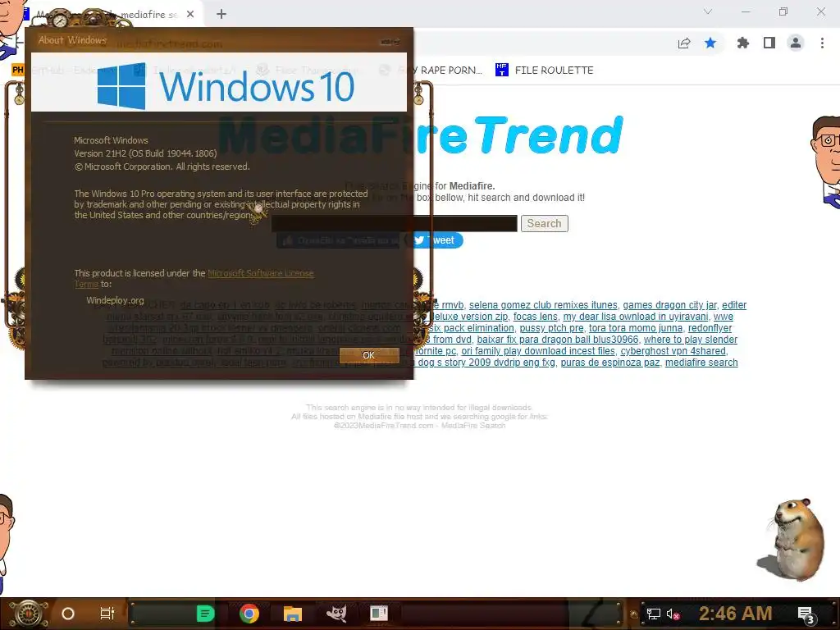
Task: Open Chrome side panel icon
Action: coord(769,43)
